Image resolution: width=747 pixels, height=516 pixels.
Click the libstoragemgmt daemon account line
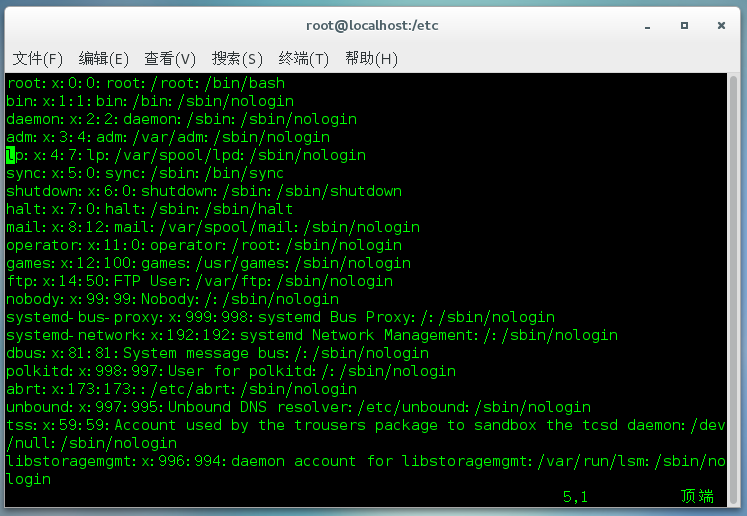click(366, 470)
